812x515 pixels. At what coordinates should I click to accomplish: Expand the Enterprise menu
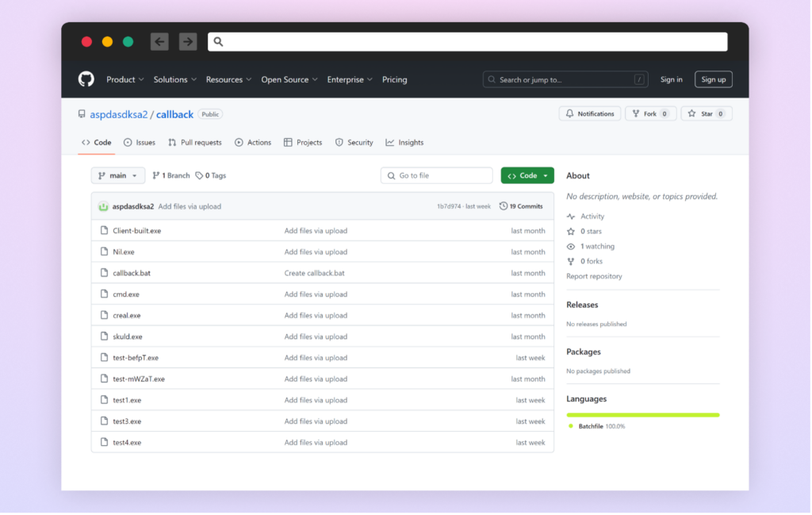(x=350, y=80)
